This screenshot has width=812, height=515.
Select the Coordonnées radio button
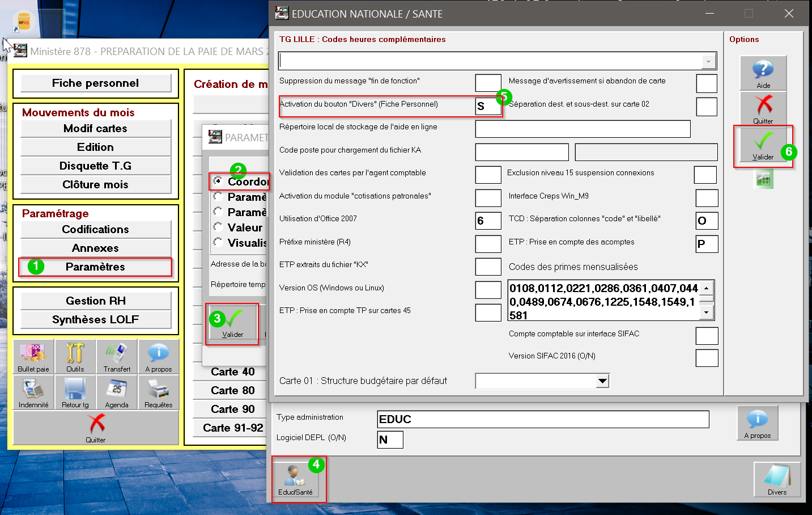pyautogui.click(x=218, y=181)
